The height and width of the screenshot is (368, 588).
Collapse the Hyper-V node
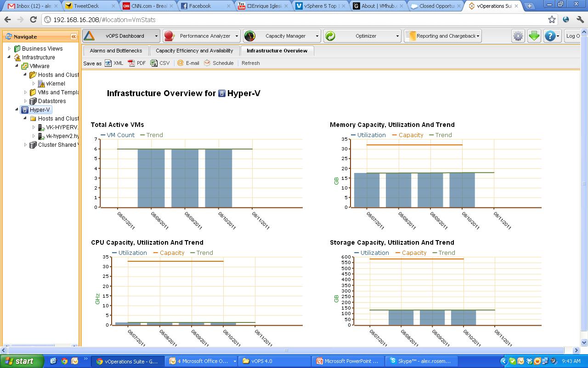click(17, 109)
